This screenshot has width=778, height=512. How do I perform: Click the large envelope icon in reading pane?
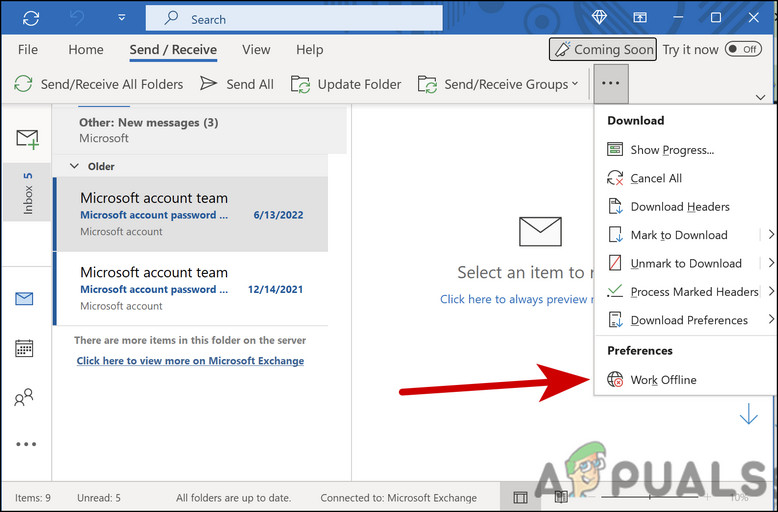(540, 231)
